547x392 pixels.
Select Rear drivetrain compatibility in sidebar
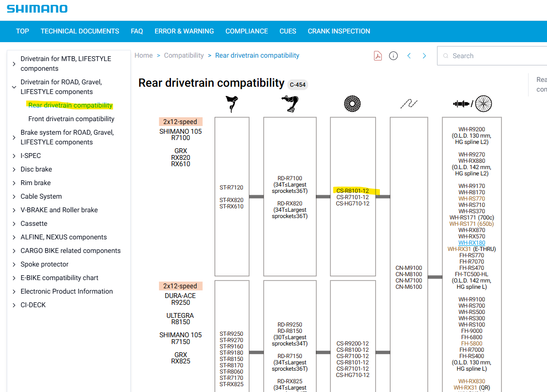pos(70,105)
